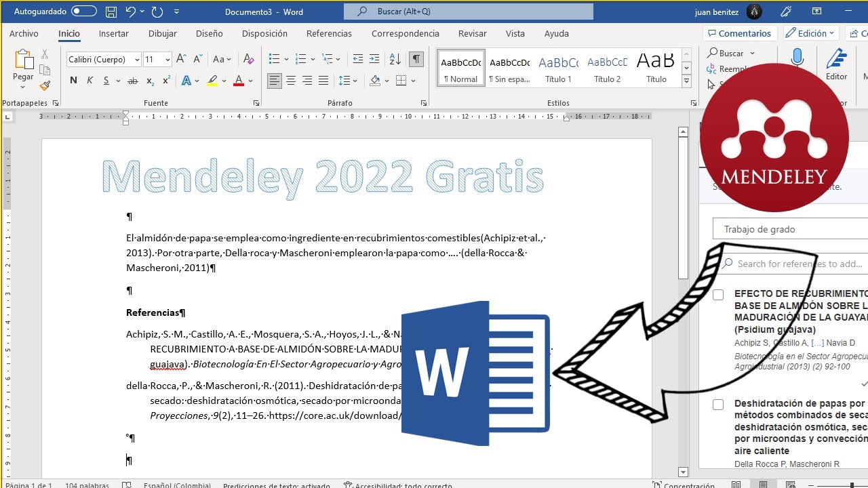Select the Format Painter brush

(x=45, y=86)
